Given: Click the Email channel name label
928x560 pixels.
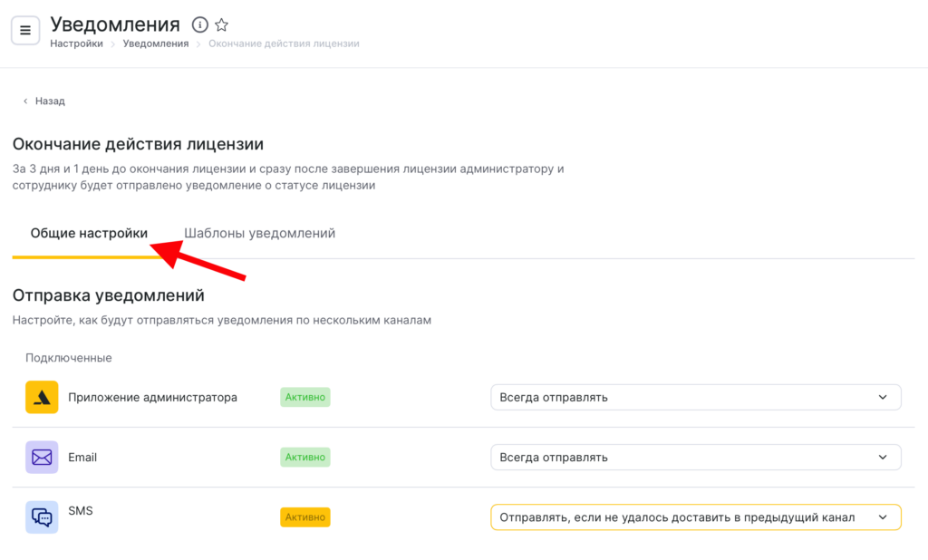Looking at the screenshot, I should [x=82, y=457].
